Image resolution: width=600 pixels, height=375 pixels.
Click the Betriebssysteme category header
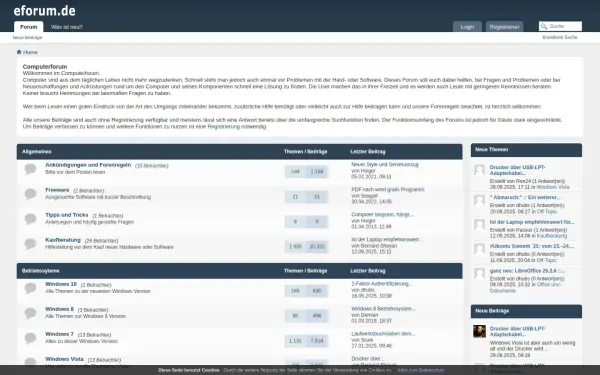tap(41, 271)
